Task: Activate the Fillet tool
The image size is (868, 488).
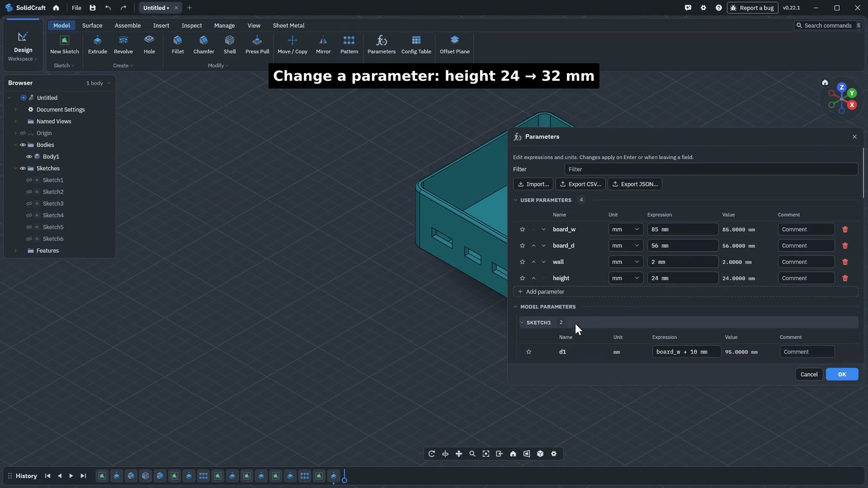Action: (x=177, y=45)
